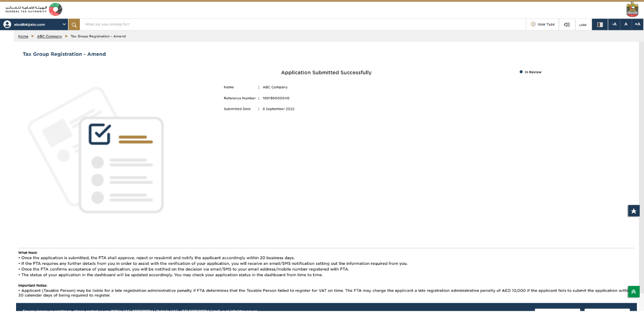Click the green scroll-to-top arrow button
Viewport: 644px width, 315px height.
[x=634, y=292]
